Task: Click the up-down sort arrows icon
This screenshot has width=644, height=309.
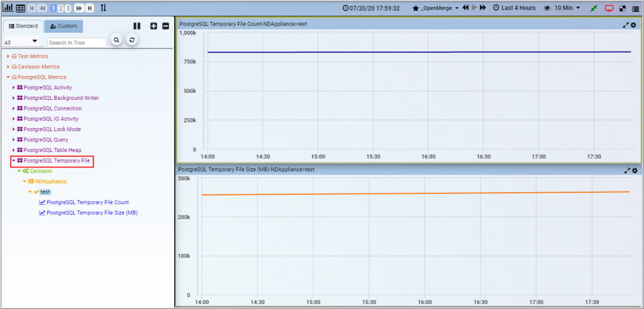Action: tap(104, 8)
